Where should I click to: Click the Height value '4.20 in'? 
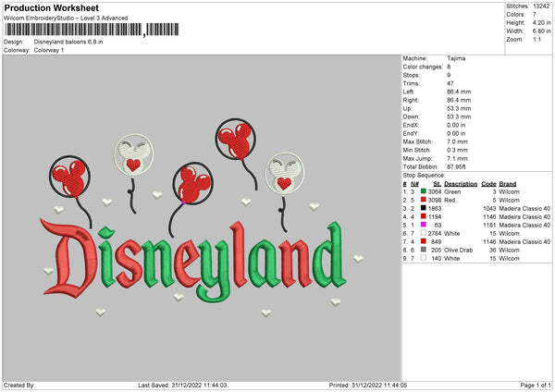click(541, 22)
